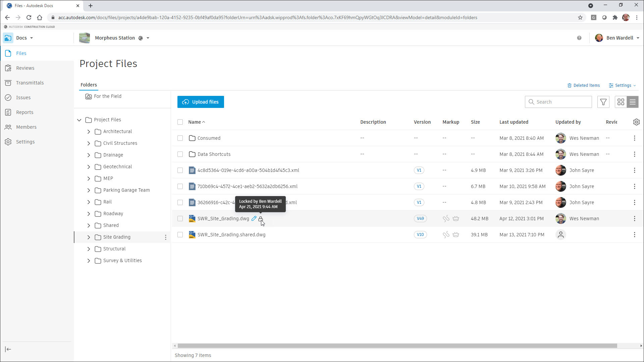This screenshot has height=362, width=644.
Task: Click the lock icon on SWR_Site_Grading.dwg
Action: [260, 219]
